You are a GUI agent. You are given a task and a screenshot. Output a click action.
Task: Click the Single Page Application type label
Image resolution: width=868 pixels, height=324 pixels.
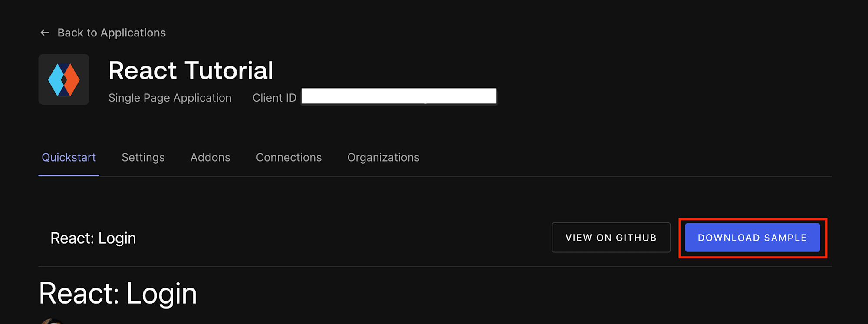[x=170, y=98]
